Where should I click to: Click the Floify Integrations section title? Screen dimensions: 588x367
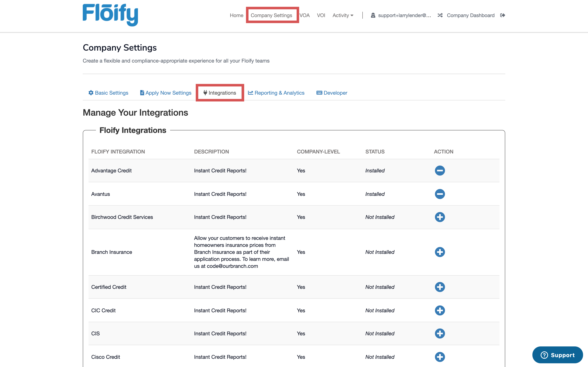click(x=133, y=130)
